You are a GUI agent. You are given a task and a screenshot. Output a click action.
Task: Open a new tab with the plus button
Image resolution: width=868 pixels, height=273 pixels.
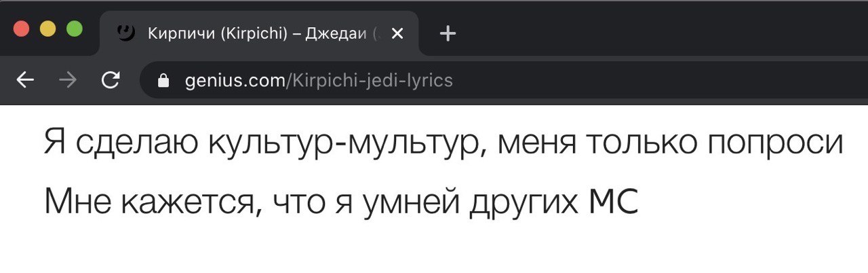point(448,33)
